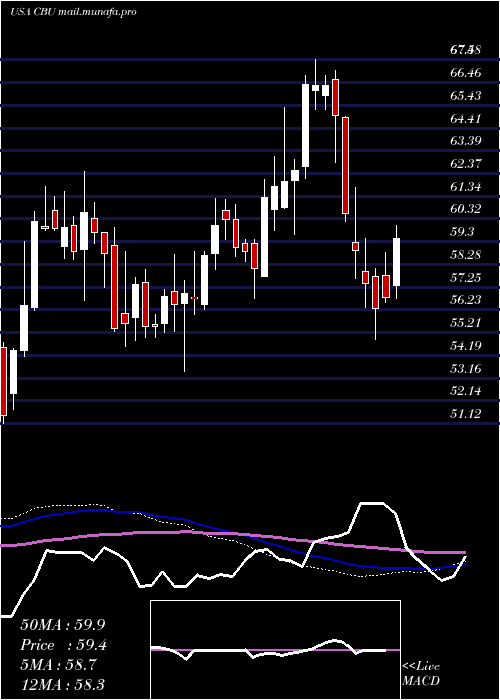
Task: Click the '50MA : 59.9' readout
Action: click(x=63, y=625)
